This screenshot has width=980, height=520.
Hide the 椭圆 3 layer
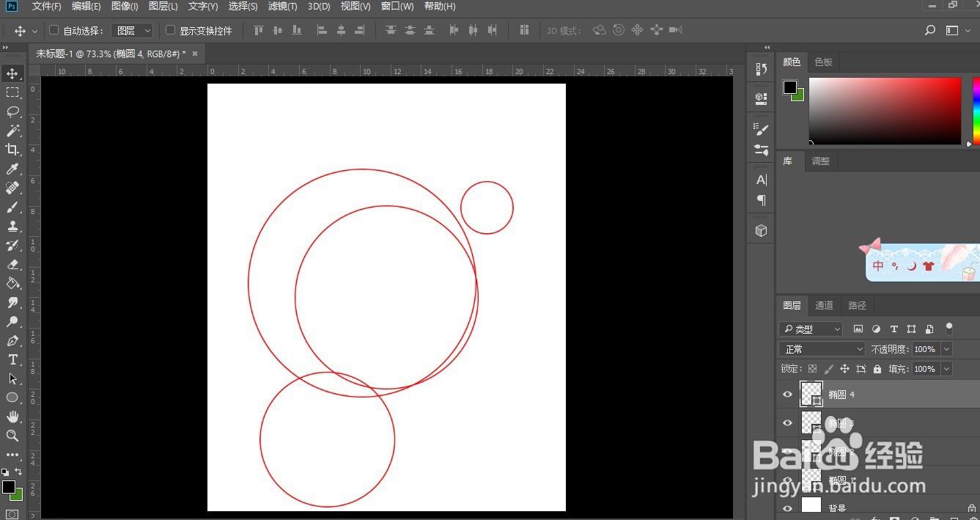pyautogui.click(x=787, y=423)
